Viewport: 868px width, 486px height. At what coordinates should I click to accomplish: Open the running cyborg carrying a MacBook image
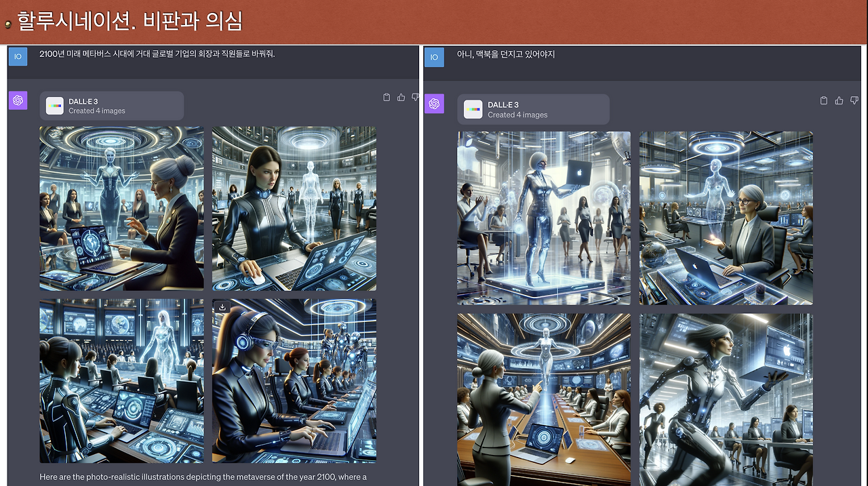725,400
